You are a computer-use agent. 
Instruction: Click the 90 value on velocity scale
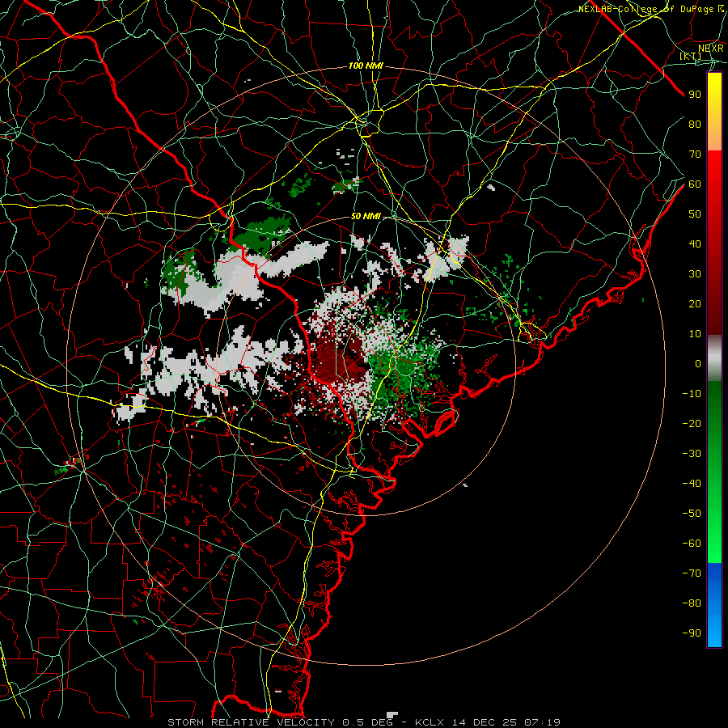pos(695,95)
